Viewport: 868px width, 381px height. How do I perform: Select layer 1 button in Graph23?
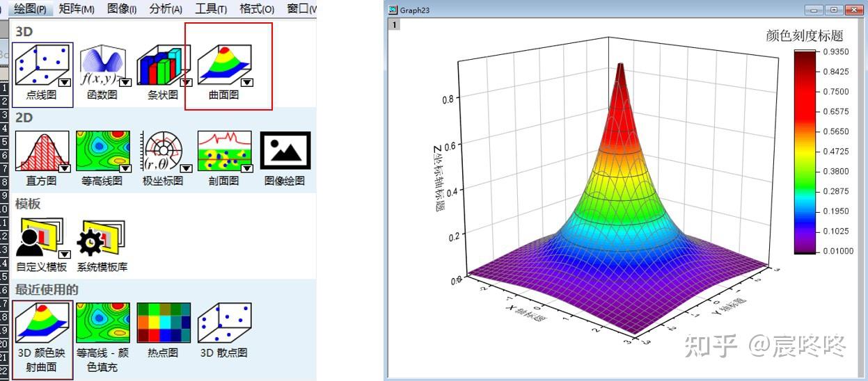[x=394, y=25]
